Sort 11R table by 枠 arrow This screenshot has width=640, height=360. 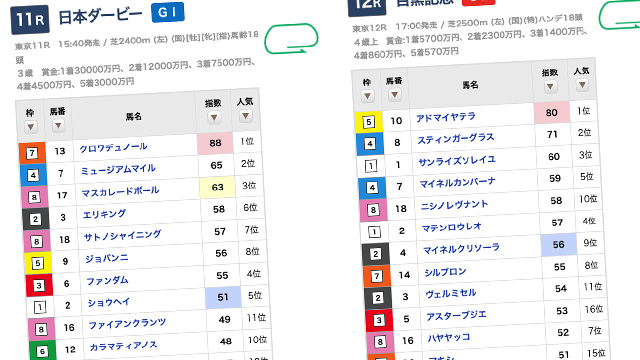point(30,127)
